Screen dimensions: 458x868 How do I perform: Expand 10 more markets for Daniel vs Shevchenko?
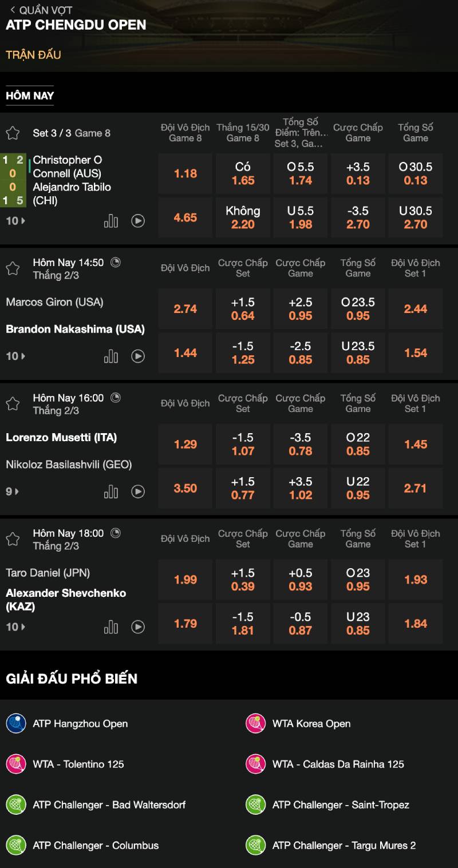(15, 627)
